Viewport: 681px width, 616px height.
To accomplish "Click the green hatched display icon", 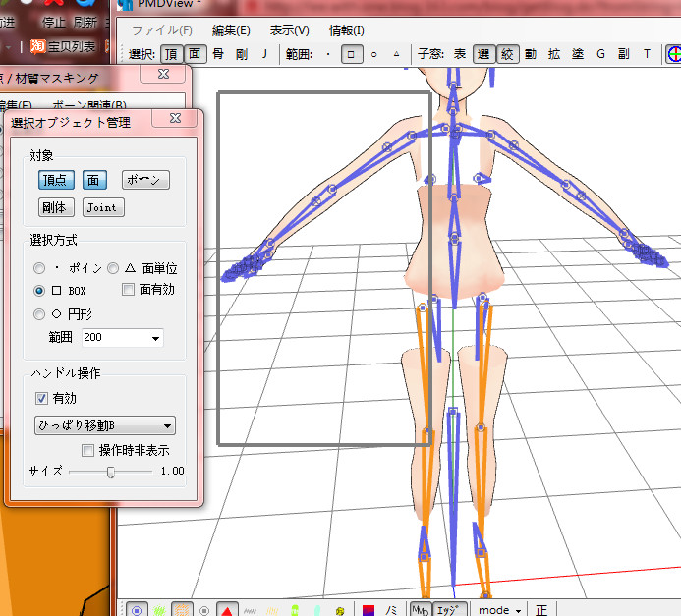I will pyautogui.click(x=159, y=610).
